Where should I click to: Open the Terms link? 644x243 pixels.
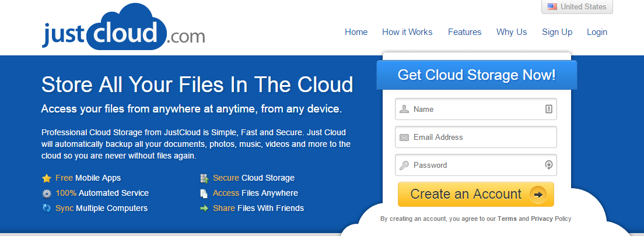[508, 219]
